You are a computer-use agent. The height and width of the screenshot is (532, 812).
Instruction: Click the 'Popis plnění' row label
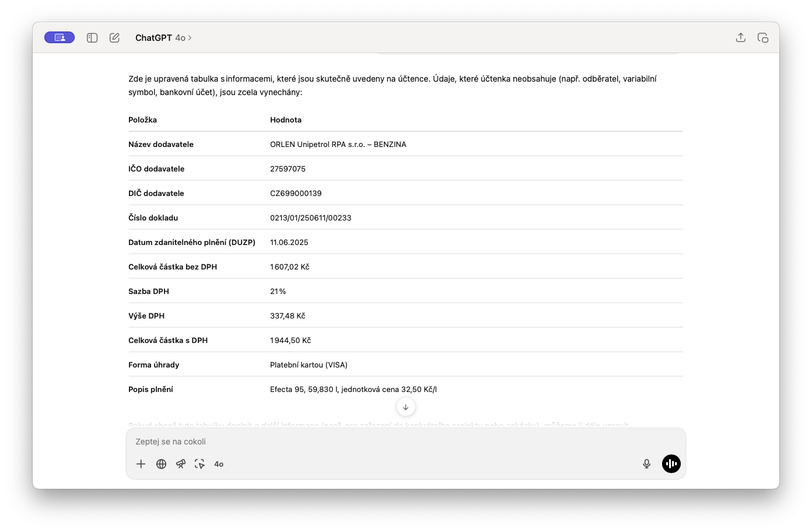pos(150,389)
